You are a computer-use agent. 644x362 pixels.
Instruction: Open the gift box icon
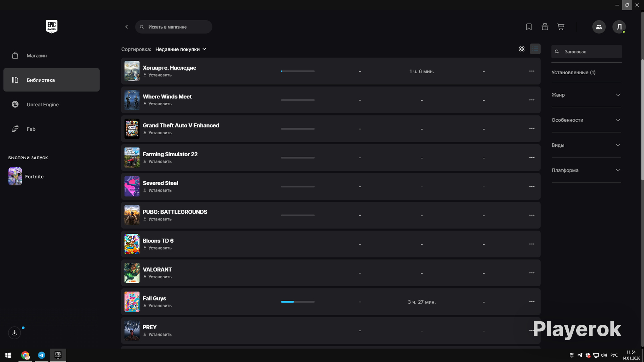click(545, 27)
